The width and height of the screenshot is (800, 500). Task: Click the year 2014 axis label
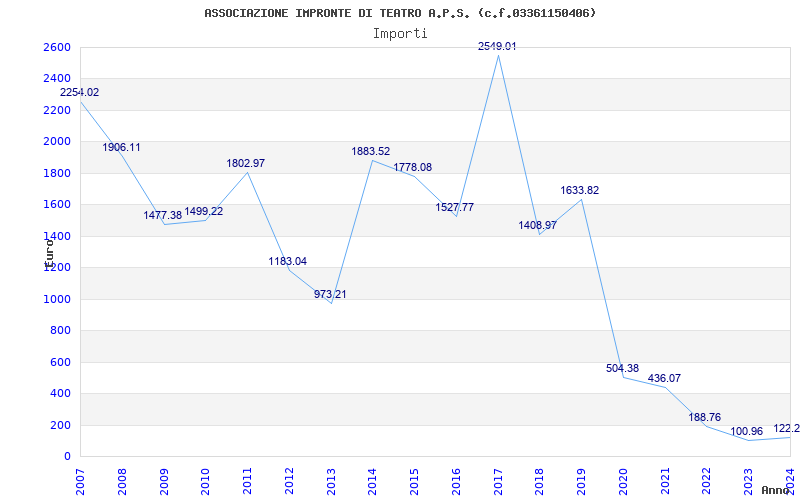[x=373, y=482]
